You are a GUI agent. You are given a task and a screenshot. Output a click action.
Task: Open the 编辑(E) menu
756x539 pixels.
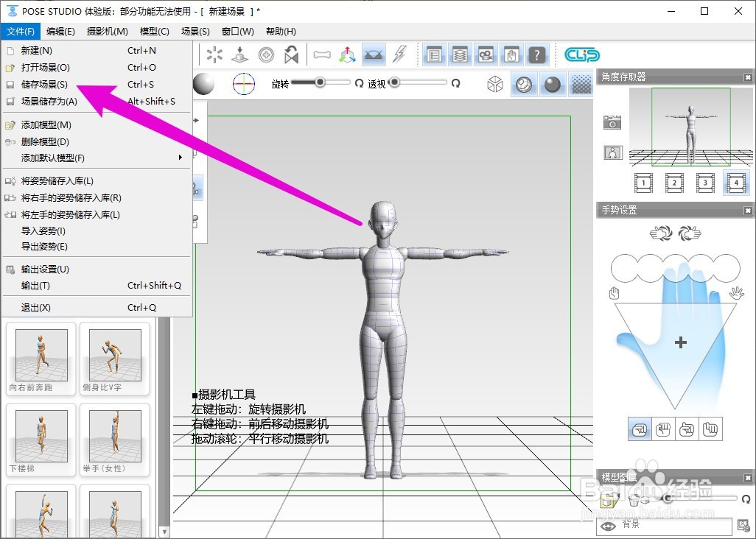pos(60,32)
